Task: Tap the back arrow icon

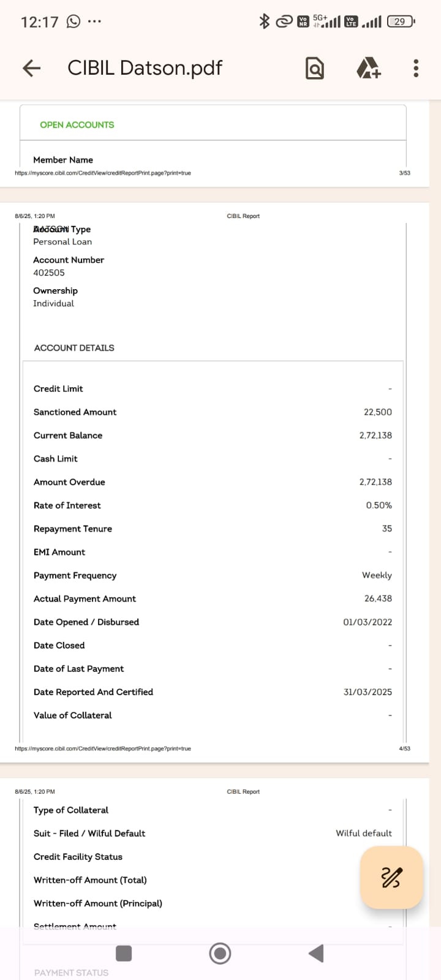Action: click(31, 68)
